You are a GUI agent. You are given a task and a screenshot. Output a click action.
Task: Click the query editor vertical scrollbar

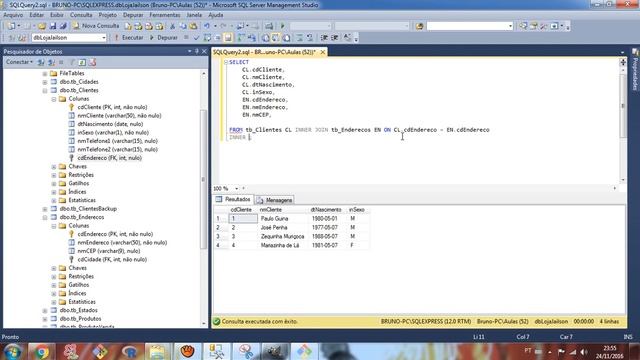pyautogui.click(x=622, y=106)
